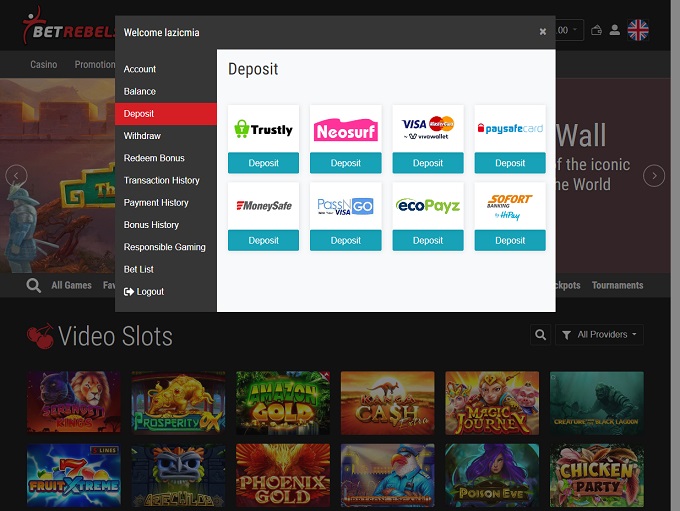This screenshot has height=511, width=680.
Task: Click Logout in account sidebar
Action: pos(144,292)
